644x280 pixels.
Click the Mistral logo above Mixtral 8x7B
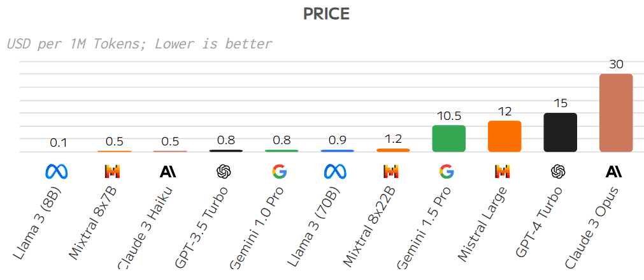pyautogui.click(x=113, y=172)
